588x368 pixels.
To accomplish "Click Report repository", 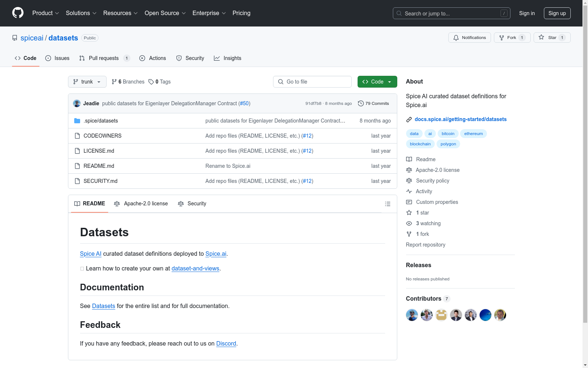I will click(426, 245).
